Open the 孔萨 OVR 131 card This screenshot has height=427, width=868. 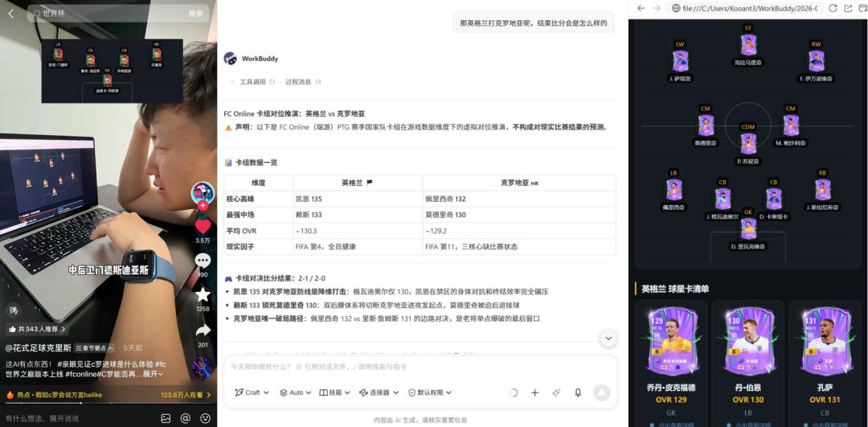825,363
